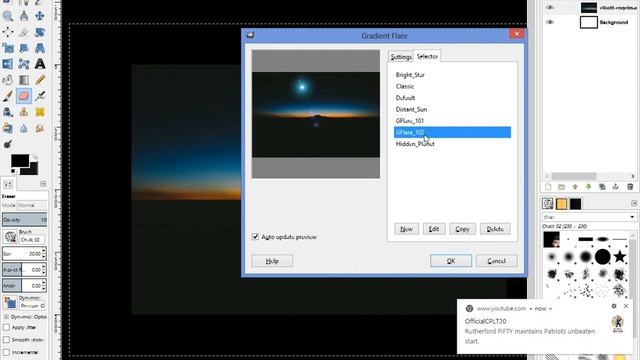Select the Perspective Clone tool

point(8,128)
